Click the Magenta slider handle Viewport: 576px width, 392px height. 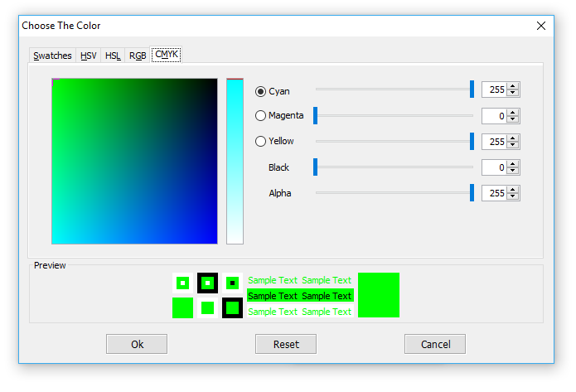(315, 116)
